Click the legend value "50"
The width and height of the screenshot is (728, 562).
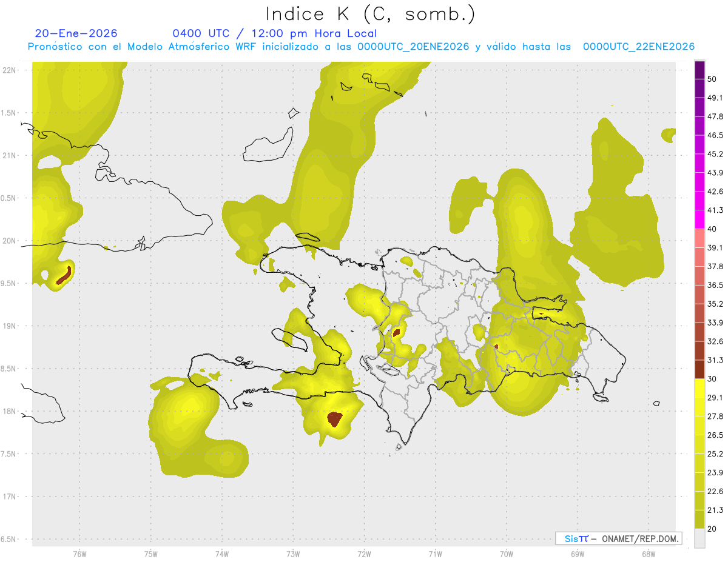point(712,79)
